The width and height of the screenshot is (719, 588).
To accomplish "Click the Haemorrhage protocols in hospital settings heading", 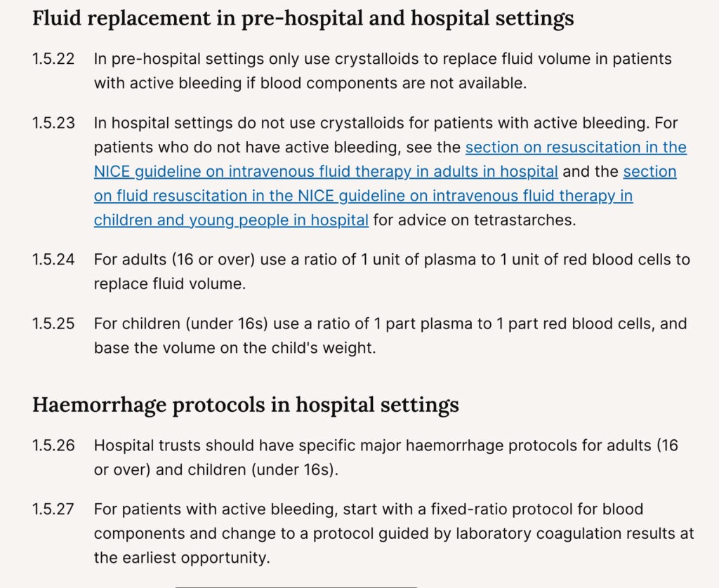I will pyautogui.click(x=245, y=405).
